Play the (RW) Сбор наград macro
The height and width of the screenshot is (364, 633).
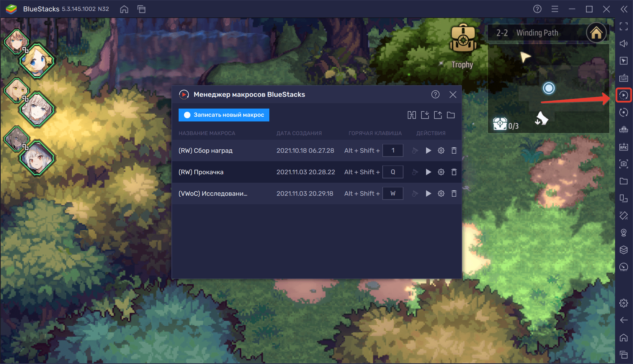(428, 150)
